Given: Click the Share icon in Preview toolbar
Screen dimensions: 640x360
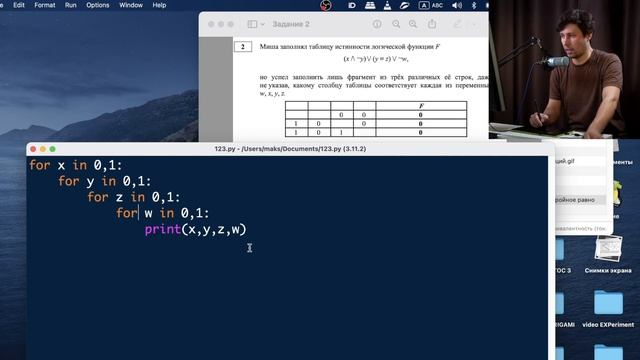Looking at the screenshot, I should pyautogui.click(x=432, y=24).
